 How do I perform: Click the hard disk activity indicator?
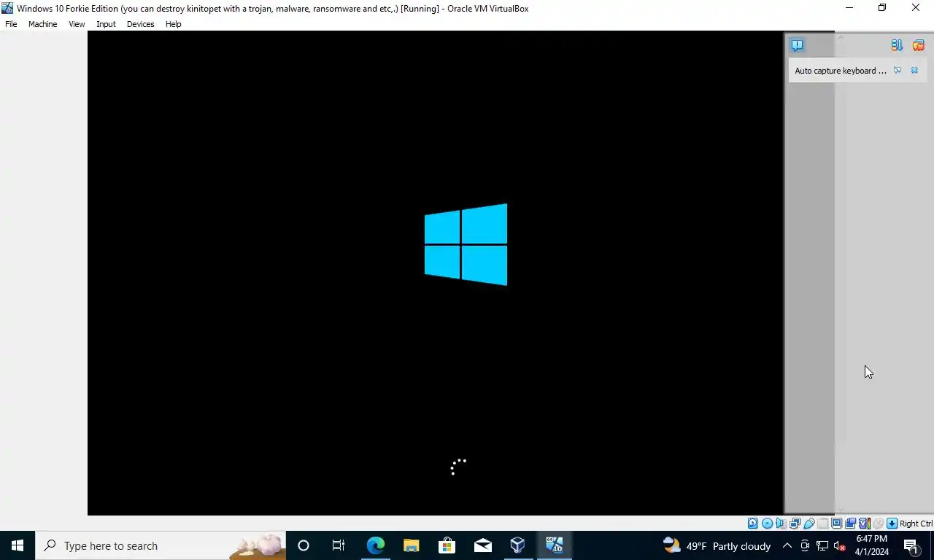(x=752, y=524)
